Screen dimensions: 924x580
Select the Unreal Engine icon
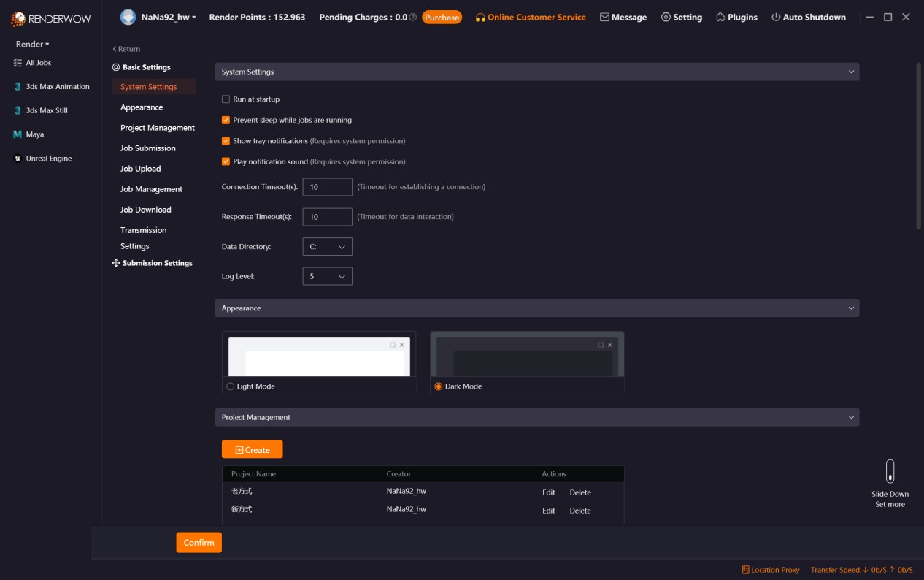click(18, 158)
